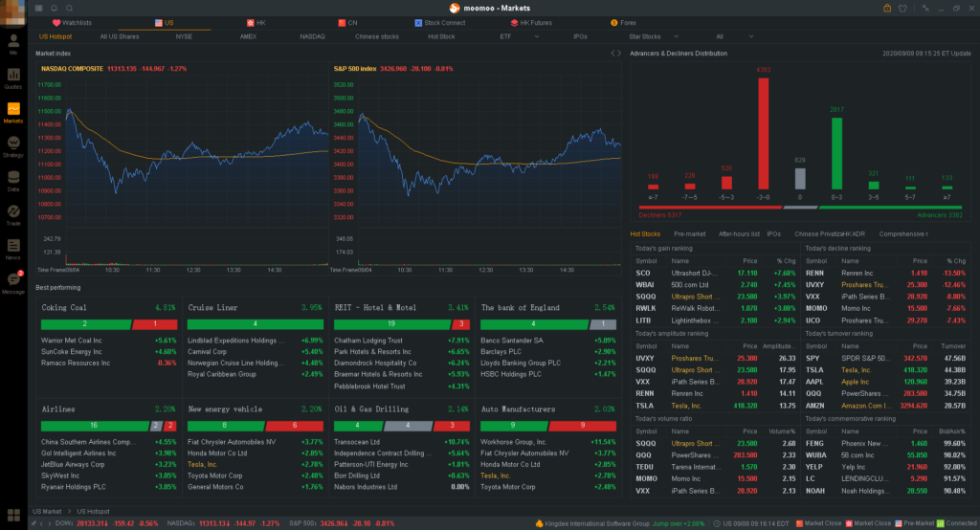
Task: Open the Watchlists tab
Action: pyautogui.click(x=72, y=23)
